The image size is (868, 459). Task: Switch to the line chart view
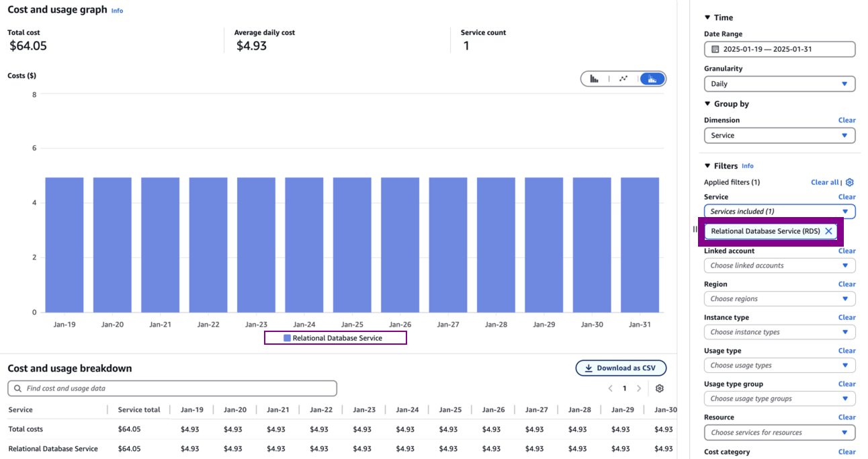623,79
